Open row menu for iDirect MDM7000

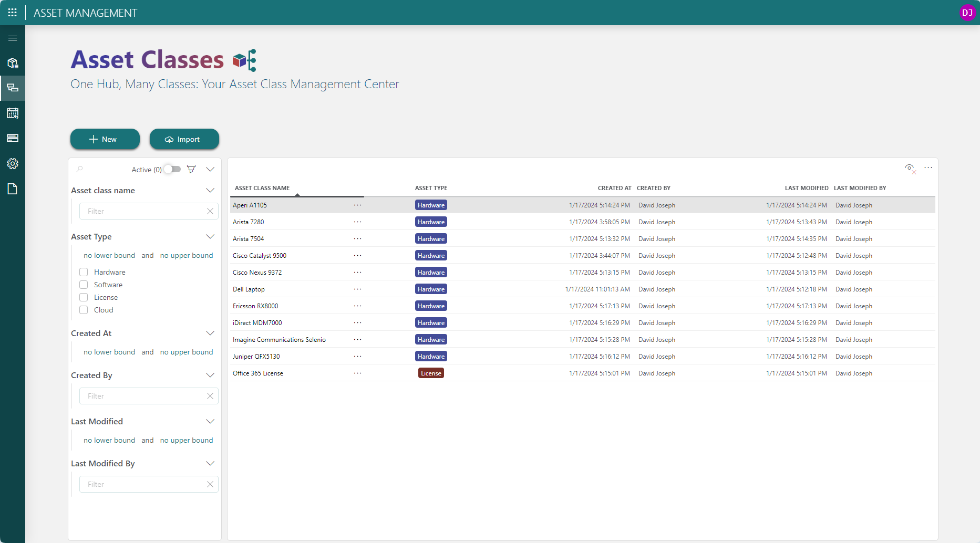coord(357,322)
